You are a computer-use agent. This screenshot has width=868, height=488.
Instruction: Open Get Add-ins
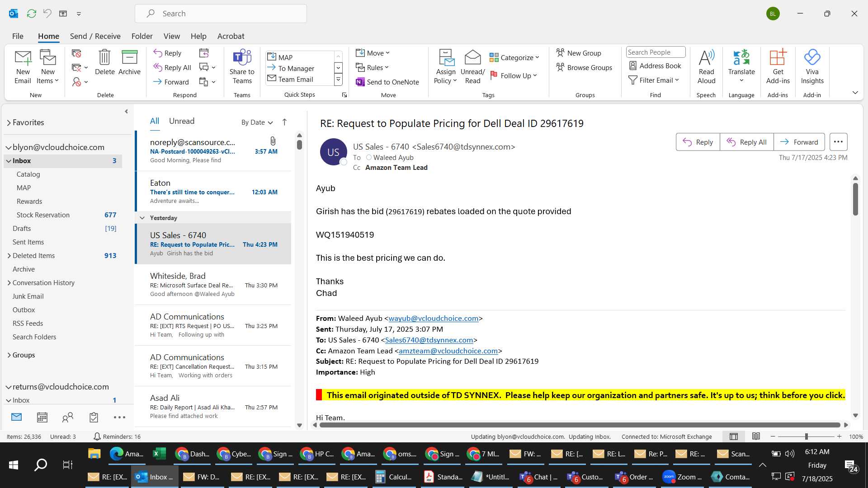[778, 67]
